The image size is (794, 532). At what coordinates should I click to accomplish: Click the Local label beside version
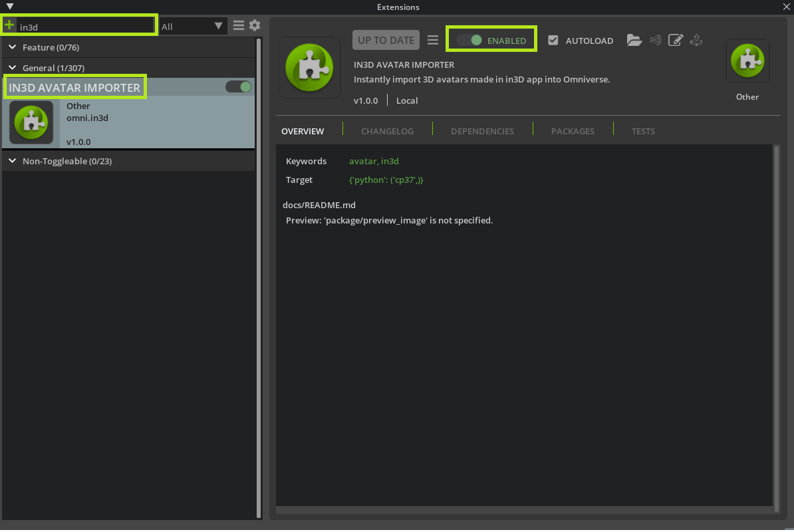point(407,100)
